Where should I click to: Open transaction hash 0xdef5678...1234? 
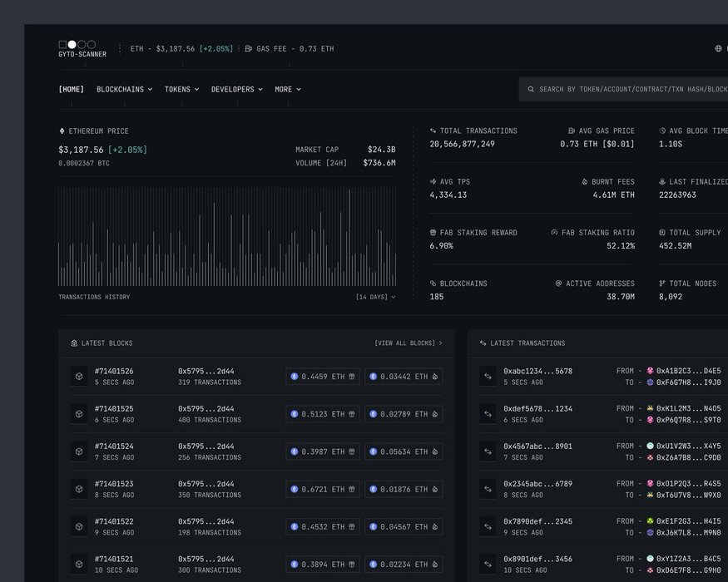click(x=537, y=409)
